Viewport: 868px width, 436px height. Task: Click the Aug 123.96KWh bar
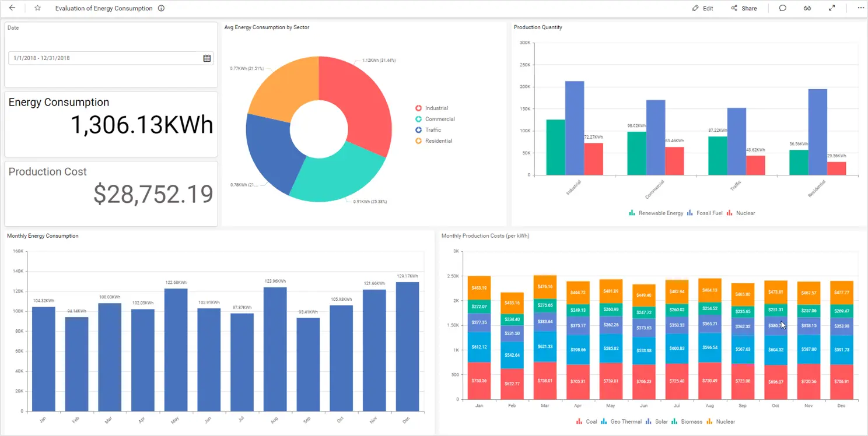(x=275, y=349)
